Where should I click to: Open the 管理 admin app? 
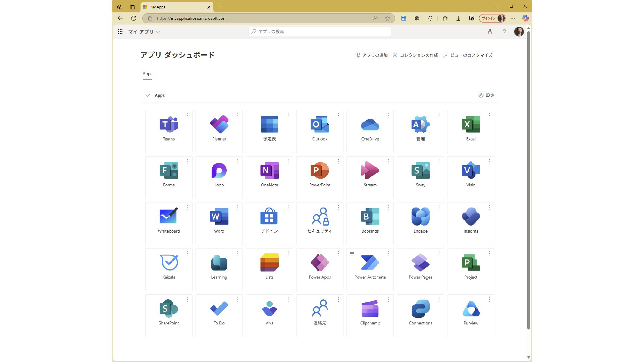420,131
